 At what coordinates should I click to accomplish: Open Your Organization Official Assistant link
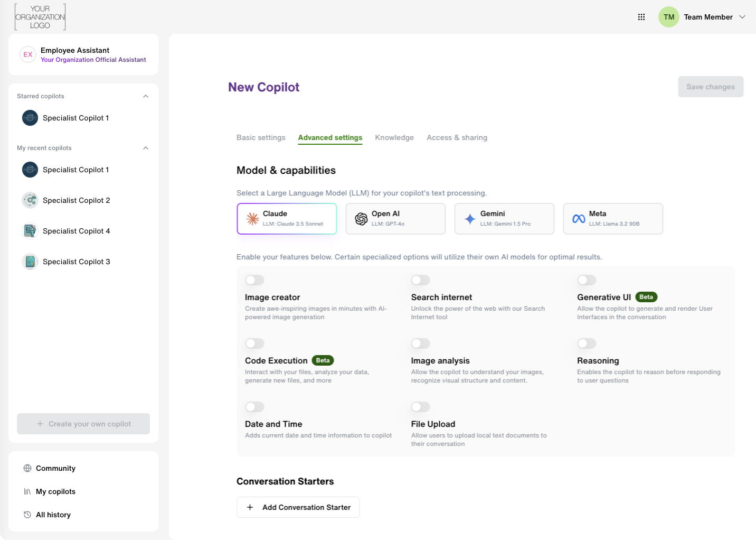93,60
